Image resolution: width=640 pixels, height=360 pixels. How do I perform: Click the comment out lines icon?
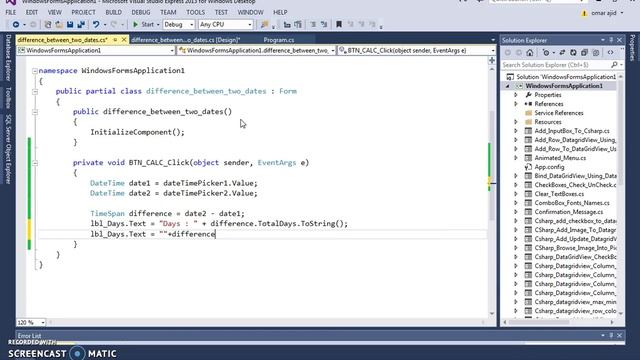click(313, 24)
